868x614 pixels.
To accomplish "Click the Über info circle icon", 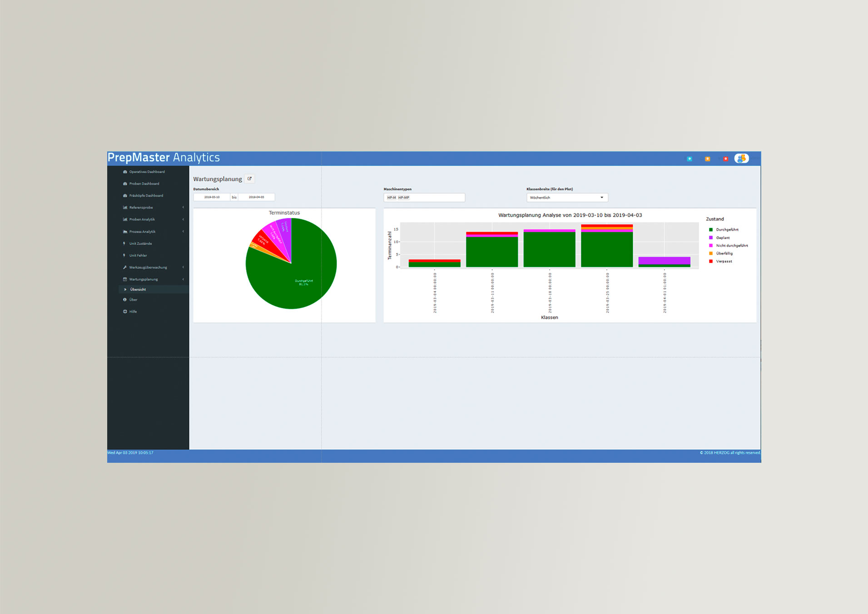I will coord(125,300).
